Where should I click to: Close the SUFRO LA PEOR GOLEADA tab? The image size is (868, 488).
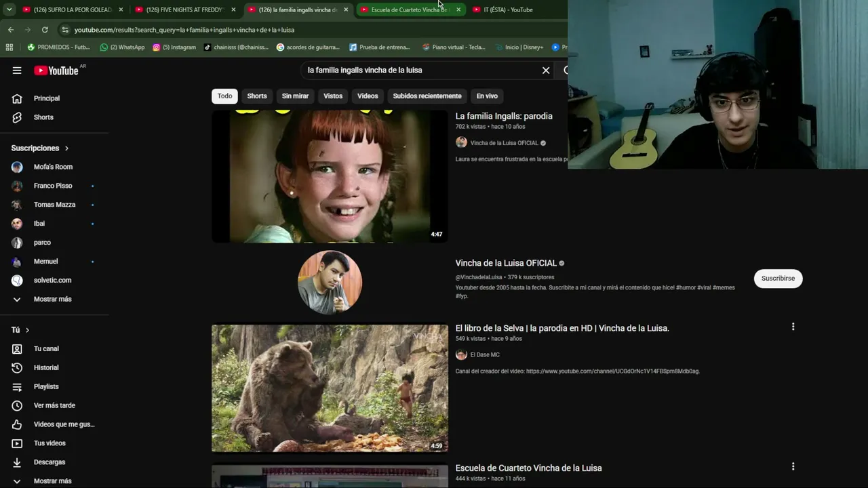(x=121, y=9)
